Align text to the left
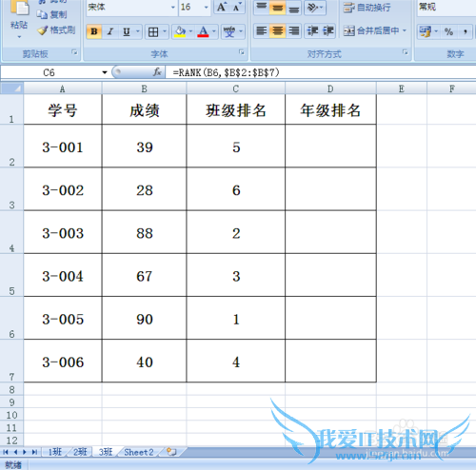Viewport: 476px width, 470px height. point(261,31)
